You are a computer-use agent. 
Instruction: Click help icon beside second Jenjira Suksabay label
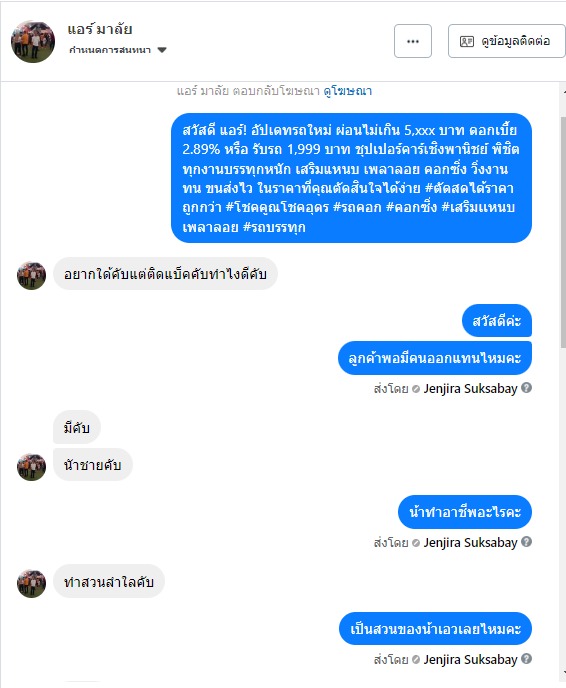coord(527,542)
